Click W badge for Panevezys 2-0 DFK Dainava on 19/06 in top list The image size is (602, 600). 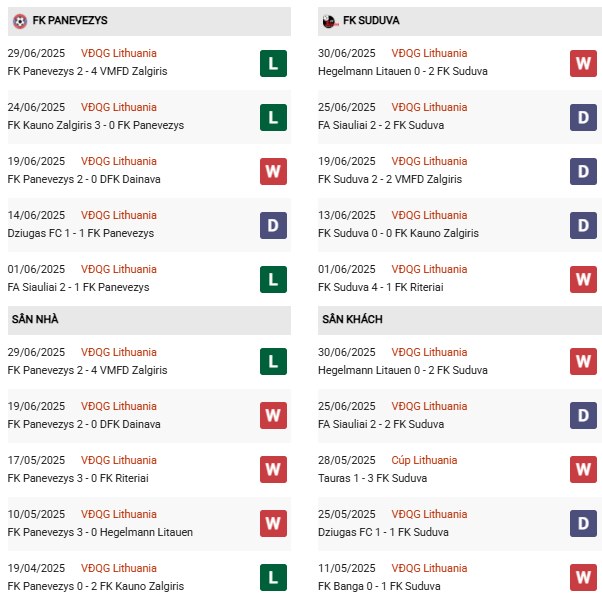[x=273, y=172]
